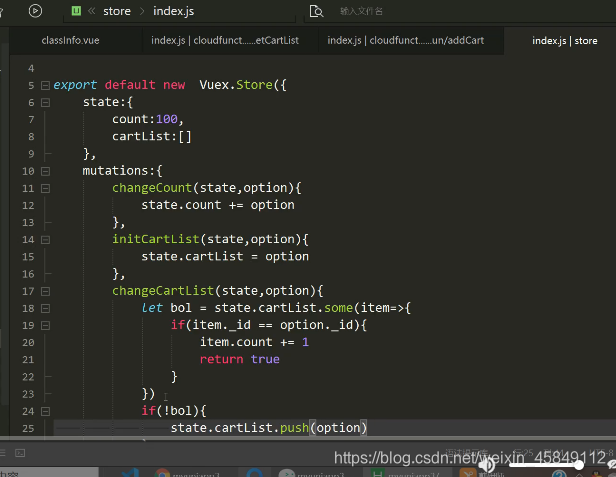Click the changeCount function name

click(x=152, y=188)
